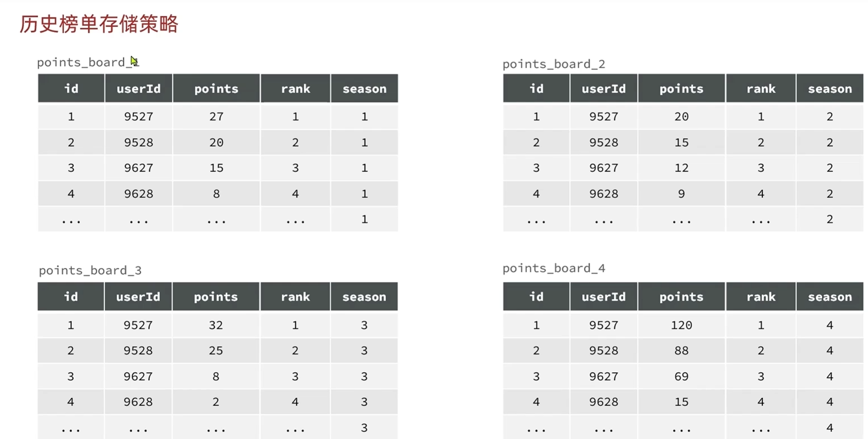868x439 pixels.
Task: Click userId 9528 in points_board_1 table
Action: coord(139,142)
